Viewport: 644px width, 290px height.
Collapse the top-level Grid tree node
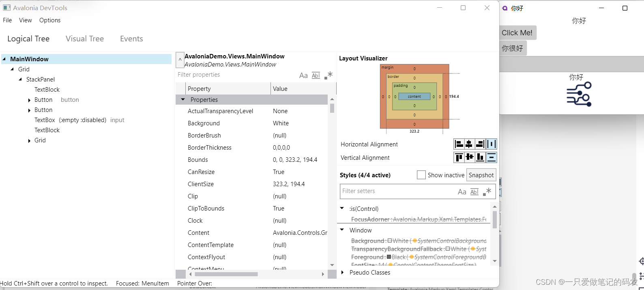12,69
